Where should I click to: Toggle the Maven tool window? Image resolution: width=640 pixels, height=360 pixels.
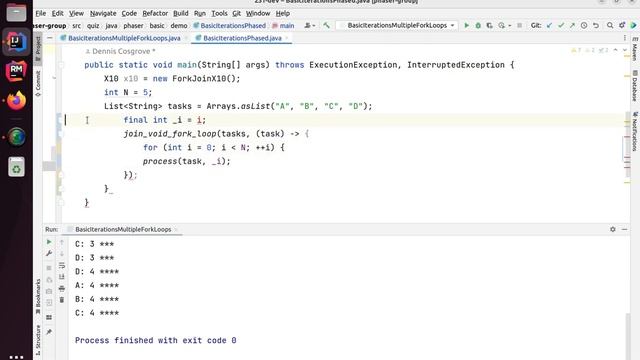[x=635, y=48]
